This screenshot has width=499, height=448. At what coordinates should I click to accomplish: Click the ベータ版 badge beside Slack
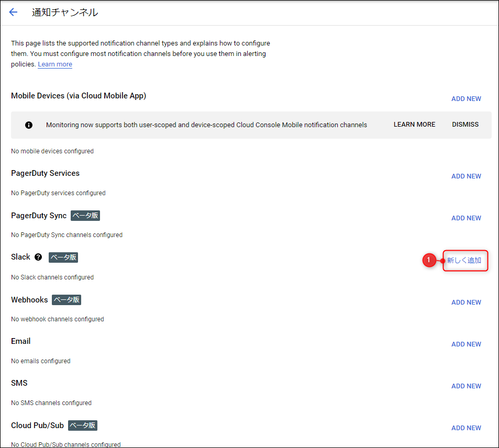pyautogui.click(x=63, y=257)
